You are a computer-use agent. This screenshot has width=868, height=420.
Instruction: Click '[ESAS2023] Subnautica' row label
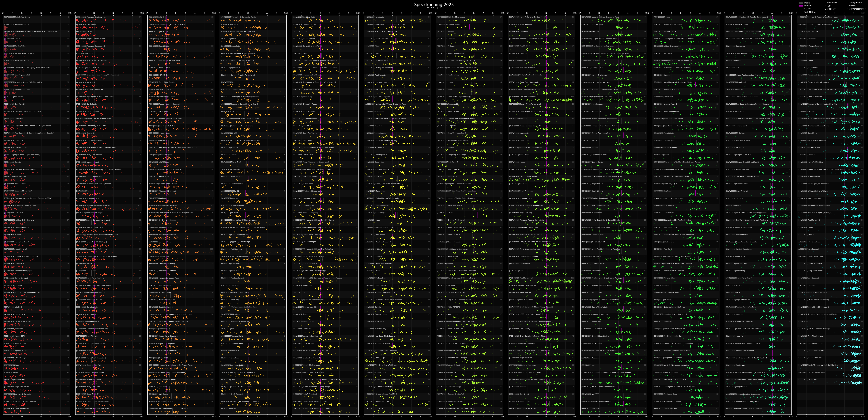[735, 46]
